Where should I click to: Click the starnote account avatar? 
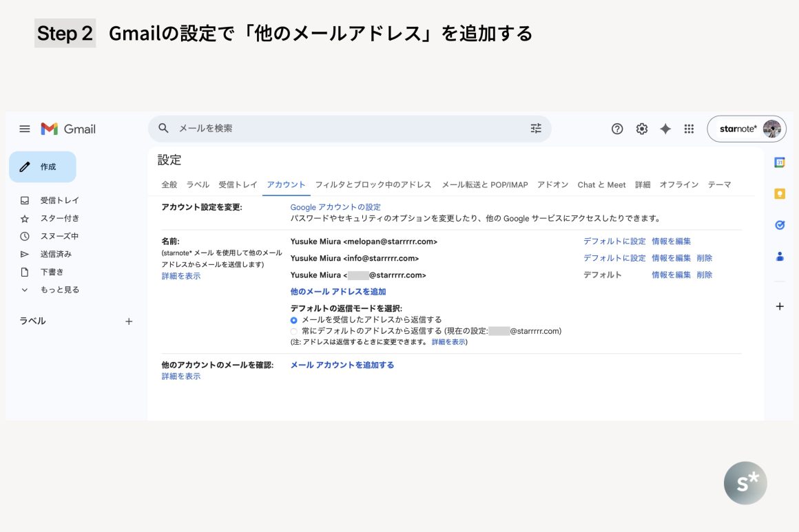coord(771,129)
